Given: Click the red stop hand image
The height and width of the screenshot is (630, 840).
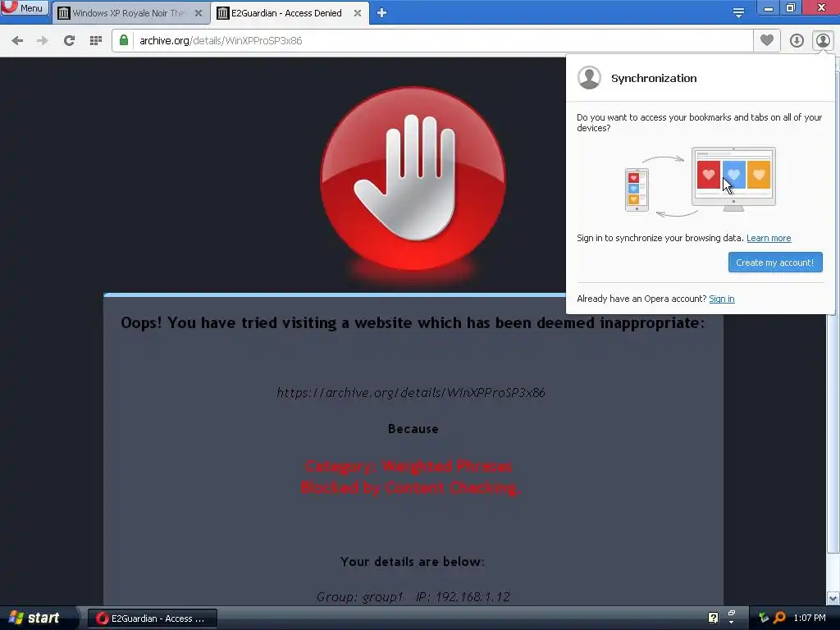Looking at the screenshot, I should click(x=413, y=178).
